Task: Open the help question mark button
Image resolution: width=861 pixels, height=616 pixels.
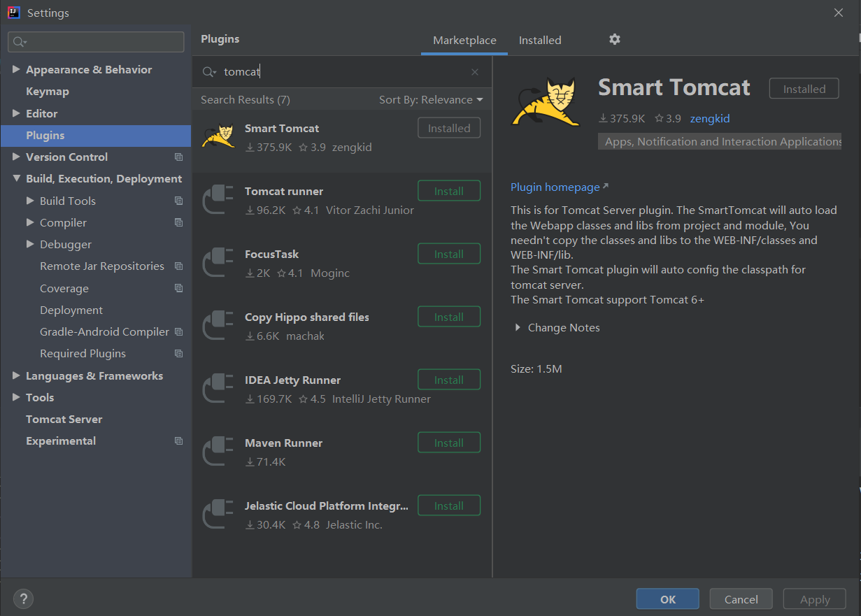Action: [x=24, y=599]
